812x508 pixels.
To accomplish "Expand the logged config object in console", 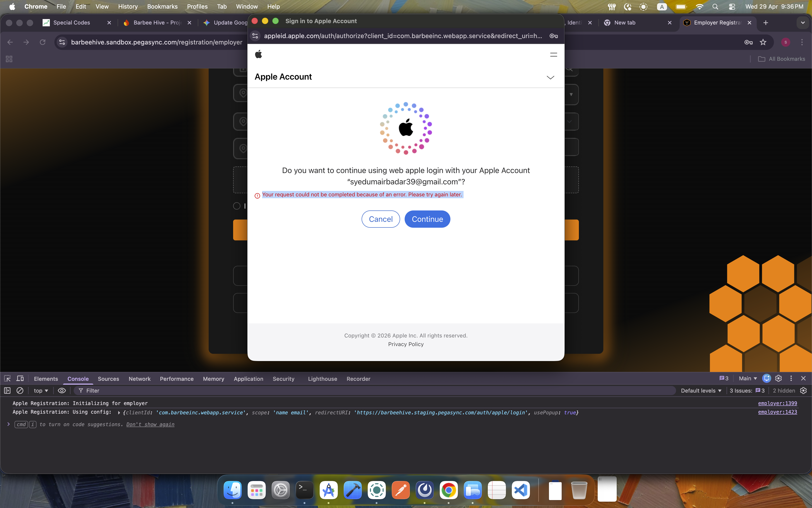I will [x=119, y=413].
